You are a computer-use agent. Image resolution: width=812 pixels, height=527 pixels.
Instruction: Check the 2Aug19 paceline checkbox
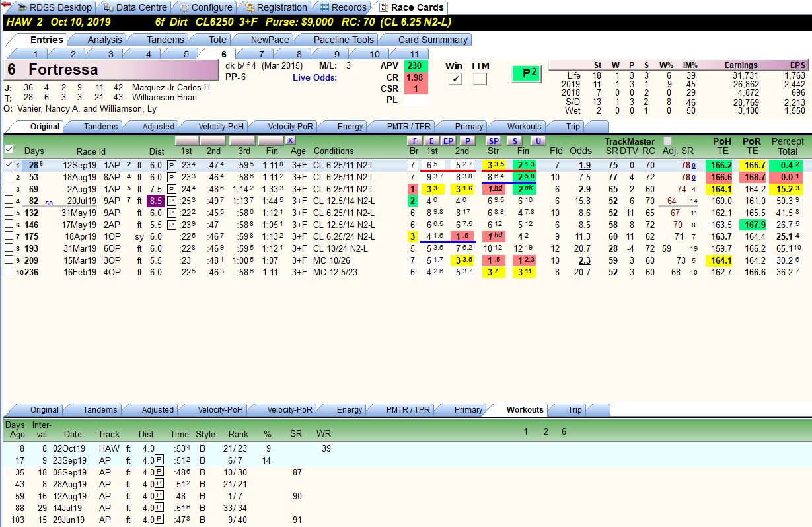tap(9, 189)
